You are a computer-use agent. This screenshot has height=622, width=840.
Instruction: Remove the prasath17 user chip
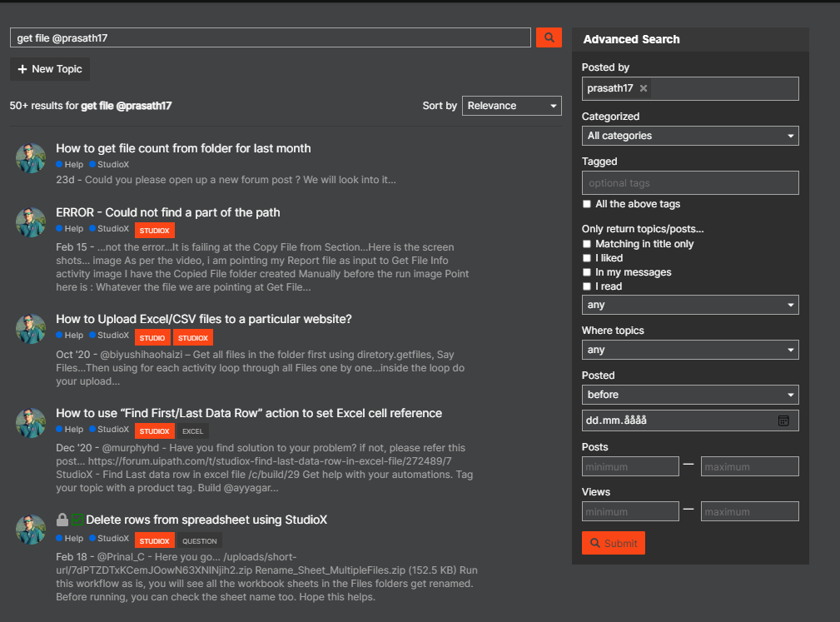point(644,88)
